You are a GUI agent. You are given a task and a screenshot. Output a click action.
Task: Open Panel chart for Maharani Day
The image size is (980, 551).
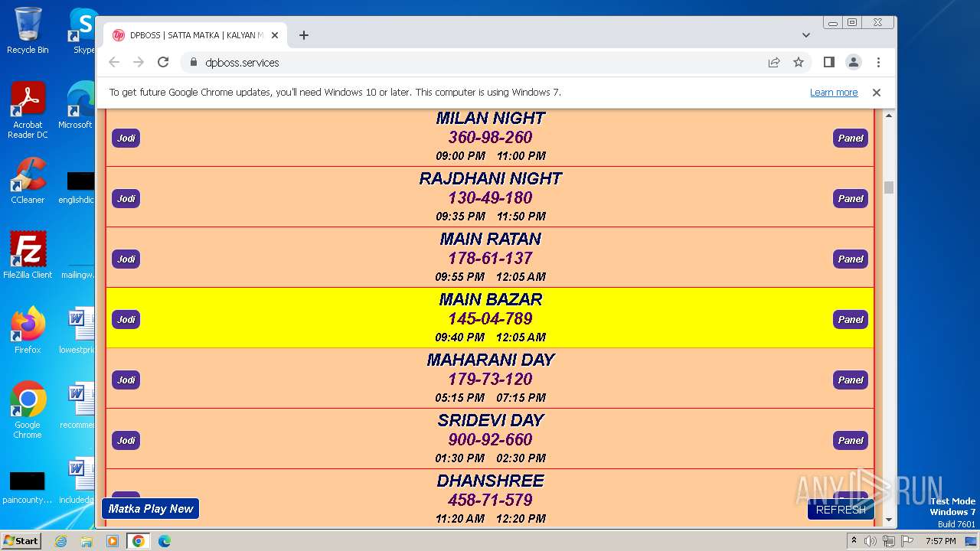pos(851,380)
